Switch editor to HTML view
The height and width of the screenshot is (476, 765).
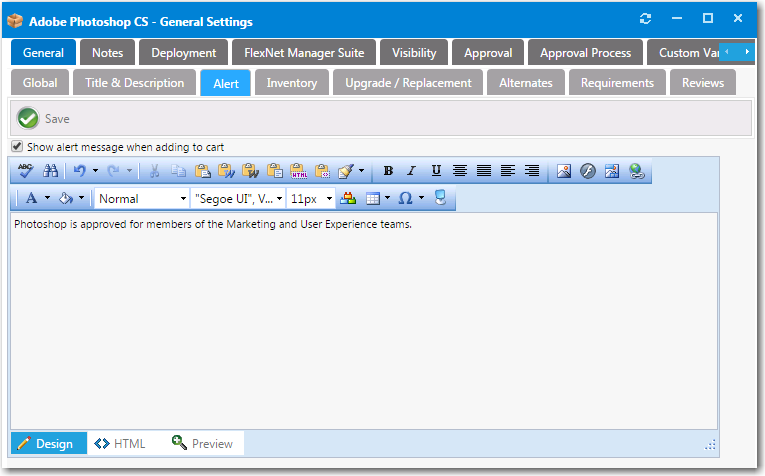coord(120,443)
